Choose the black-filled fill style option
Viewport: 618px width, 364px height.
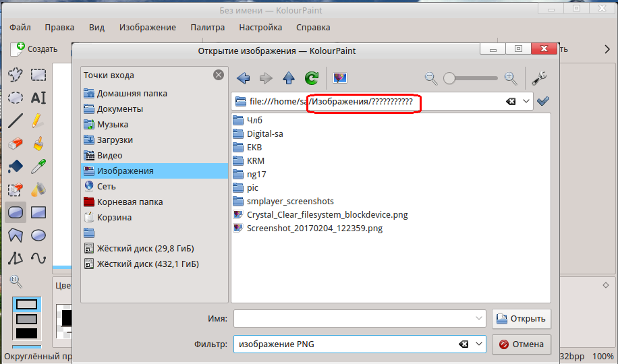click(26, 333)
